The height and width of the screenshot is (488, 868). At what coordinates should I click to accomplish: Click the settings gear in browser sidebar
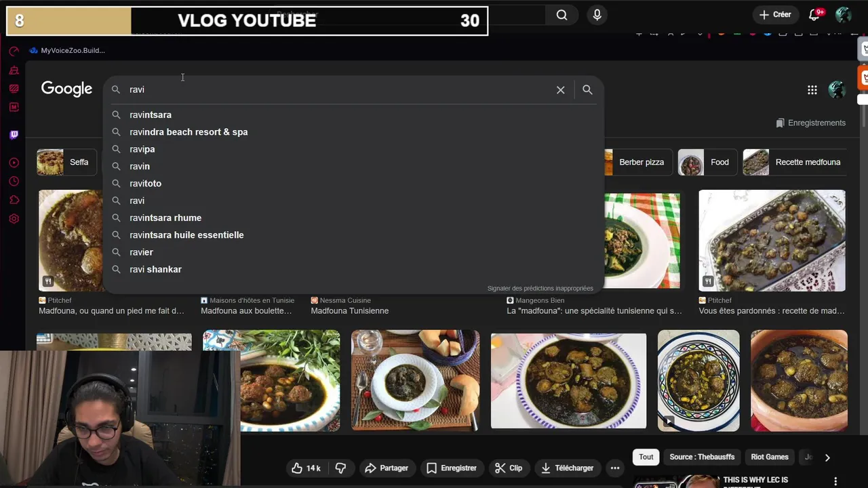coord(14,219)
